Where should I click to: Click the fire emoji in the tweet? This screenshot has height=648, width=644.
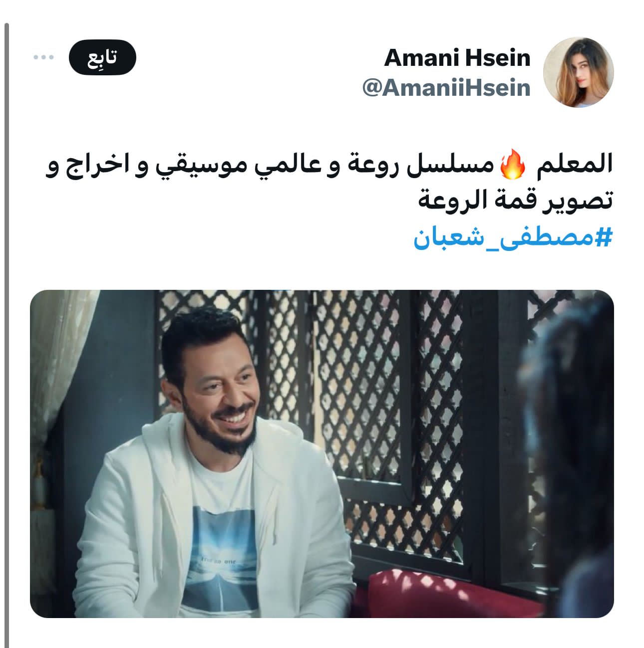coord(513,166)
